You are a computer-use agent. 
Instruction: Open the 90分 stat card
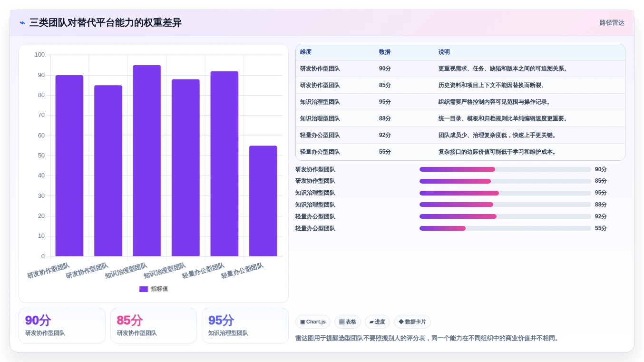point(62,326)
